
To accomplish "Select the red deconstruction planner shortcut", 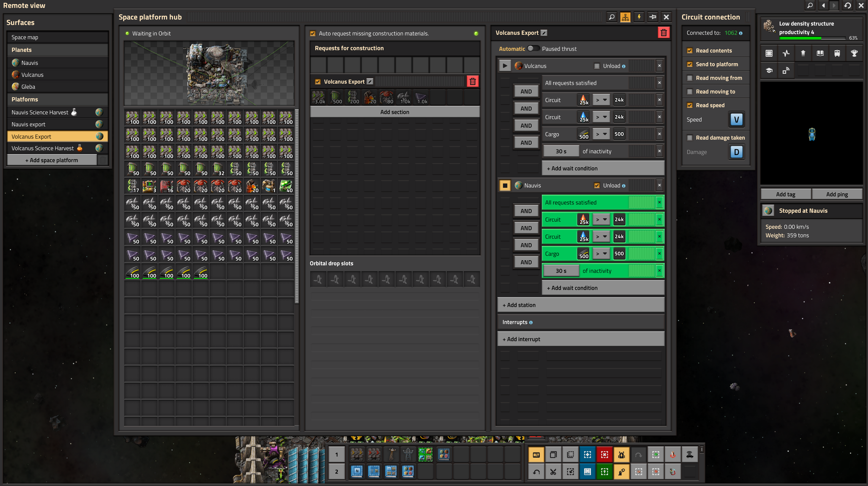I will (605, 455).
